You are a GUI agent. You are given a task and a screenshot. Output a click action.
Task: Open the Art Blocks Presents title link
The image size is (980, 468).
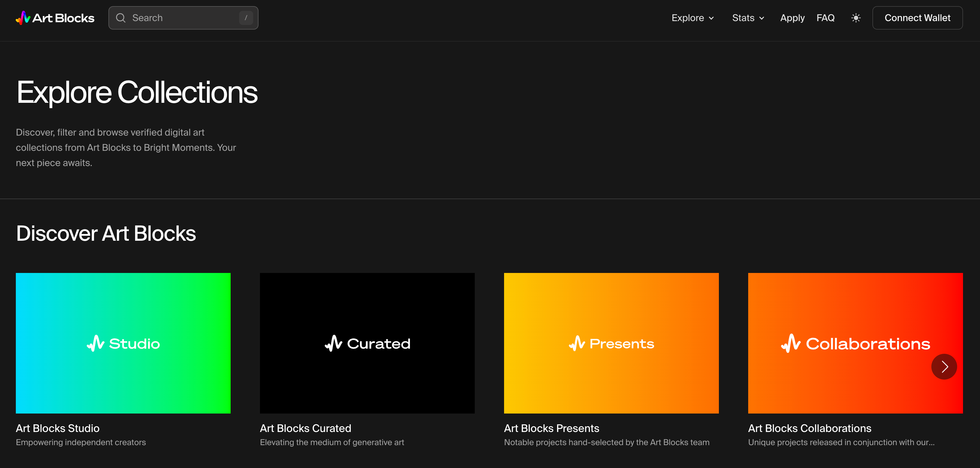[x=552, y=428]
